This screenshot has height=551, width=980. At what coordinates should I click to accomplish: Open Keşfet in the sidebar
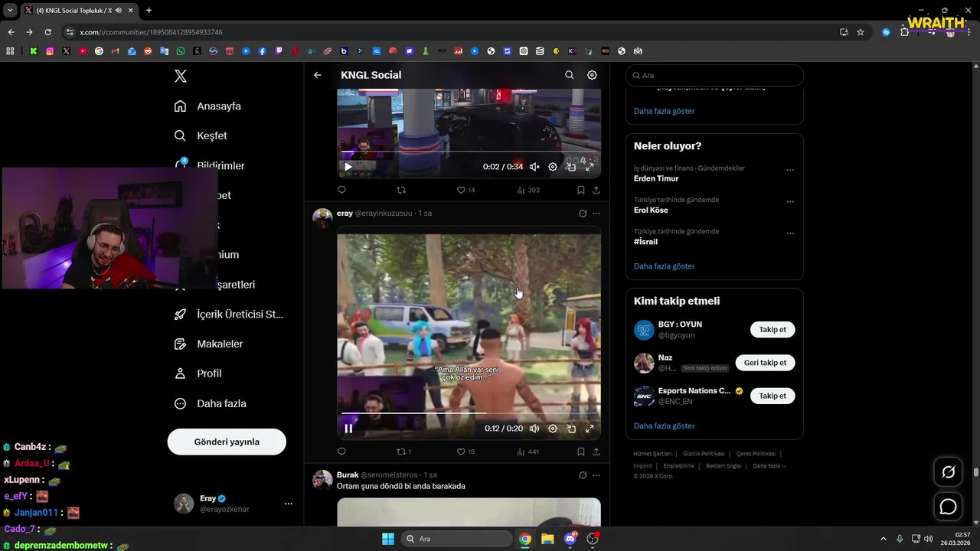pos(201,135)
